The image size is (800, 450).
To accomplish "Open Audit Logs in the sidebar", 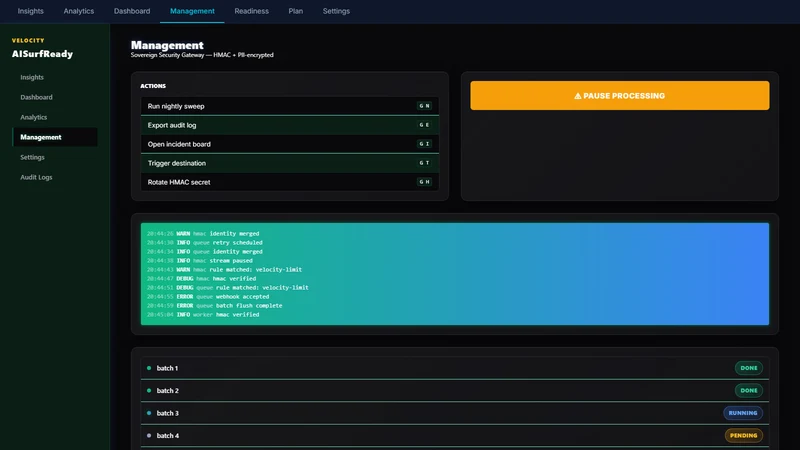I will click(55, 177).
